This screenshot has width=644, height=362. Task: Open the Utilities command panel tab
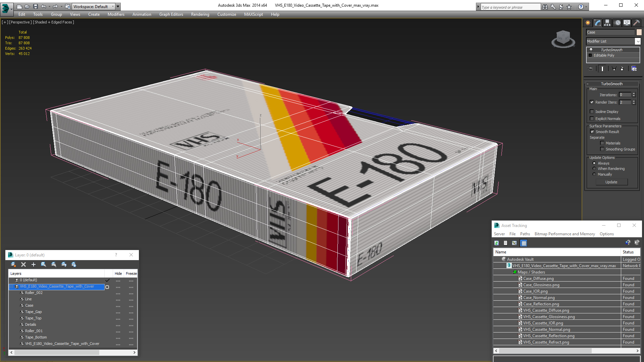pos(636,23)
